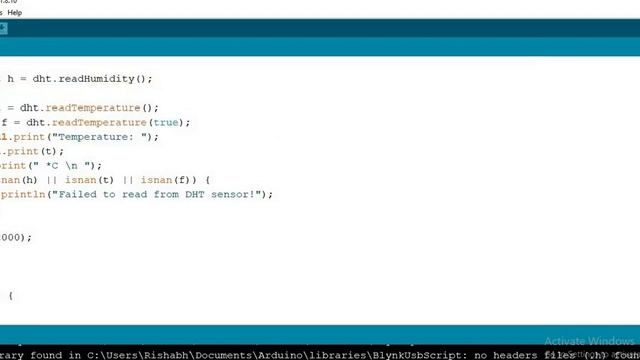Click 'no headers files' in console message

pyautogui.click(x=524, y=355)
